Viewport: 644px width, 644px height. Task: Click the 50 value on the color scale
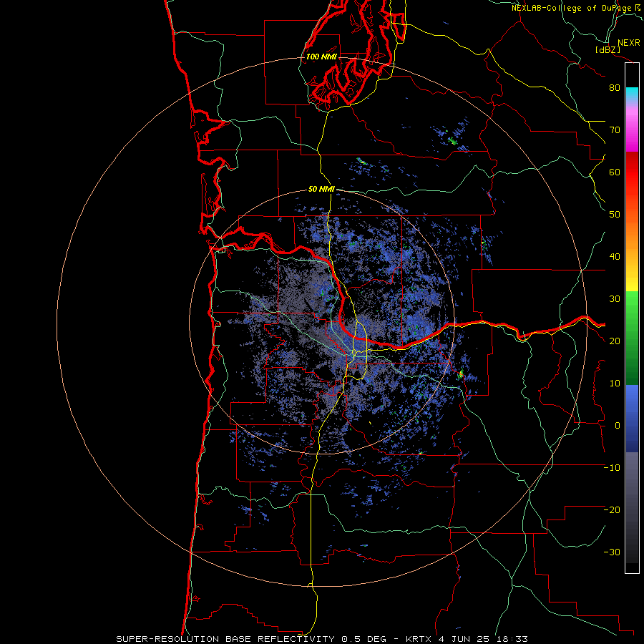tap(615, 215)
